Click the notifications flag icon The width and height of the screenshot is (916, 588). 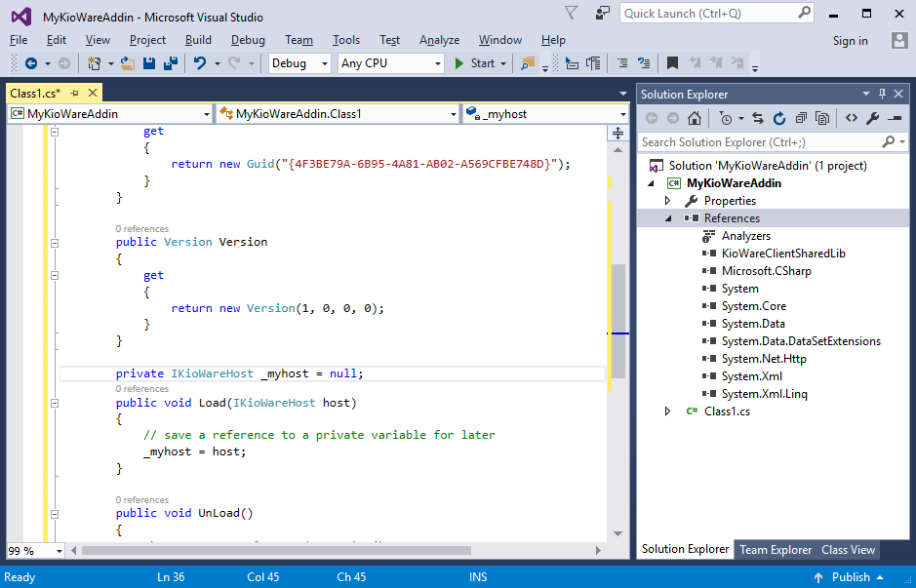(572, 13)
